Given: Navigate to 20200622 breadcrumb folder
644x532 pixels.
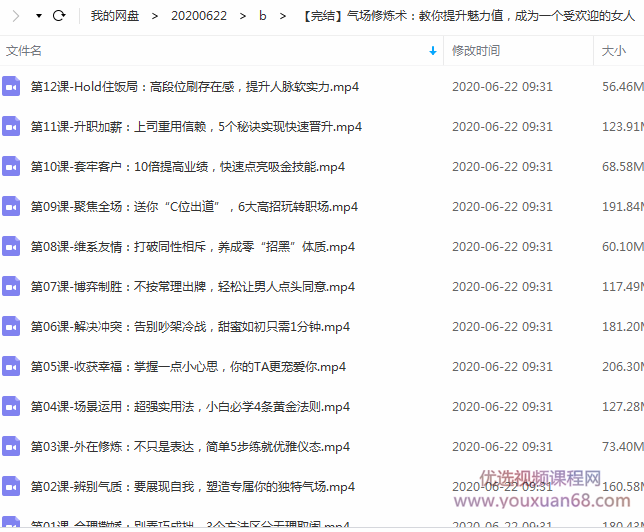Looking at the screenshot, I should tap(198, 16).
